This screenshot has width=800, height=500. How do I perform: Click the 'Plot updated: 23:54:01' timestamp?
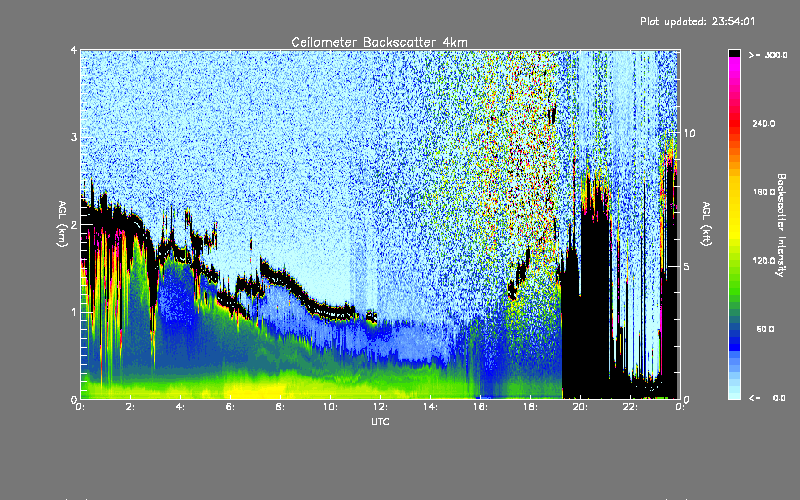point(697,21)
